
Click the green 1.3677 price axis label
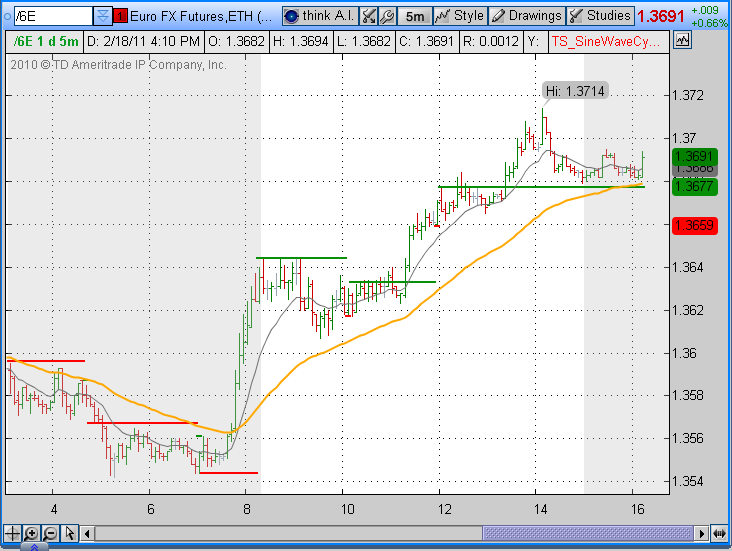tap(695, 186)
